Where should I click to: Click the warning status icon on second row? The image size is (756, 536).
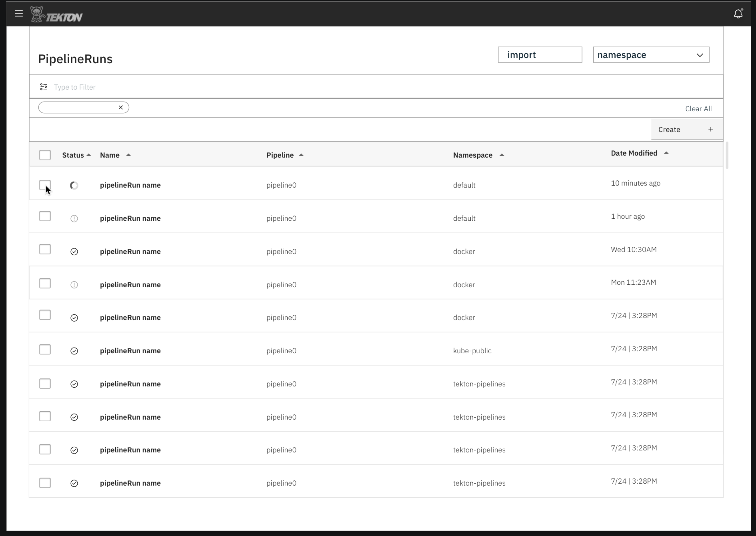point(74,218)
